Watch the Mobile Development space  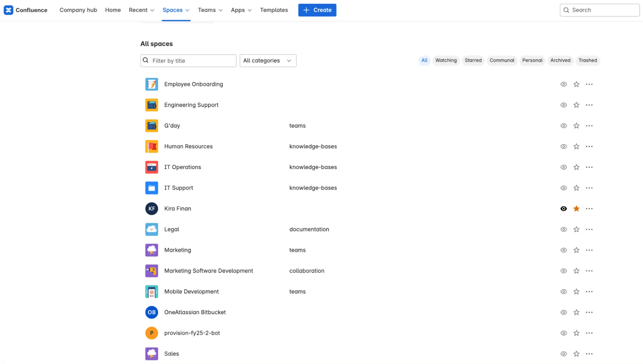tap(563, 292)
